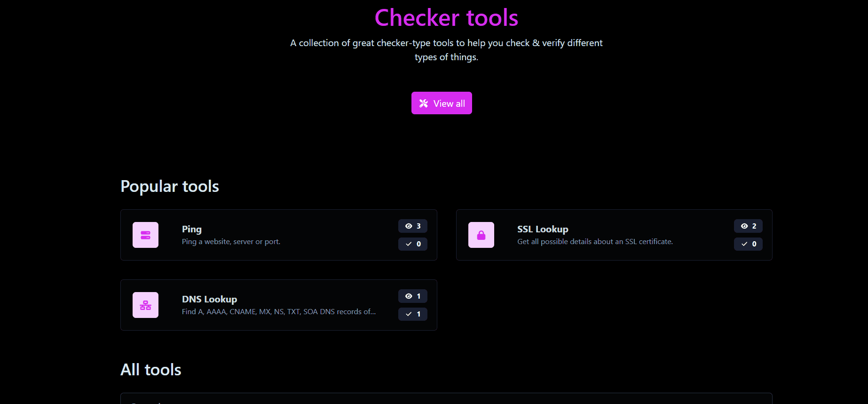Click the Checker tools heading
This screenshot has height=404, width=868.
(446, 18)
